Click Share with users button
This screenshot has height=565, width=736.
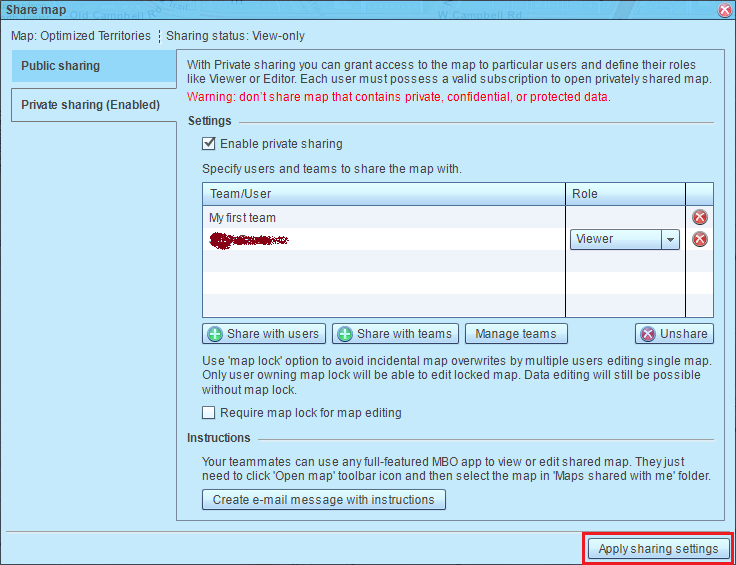point(263,334)
